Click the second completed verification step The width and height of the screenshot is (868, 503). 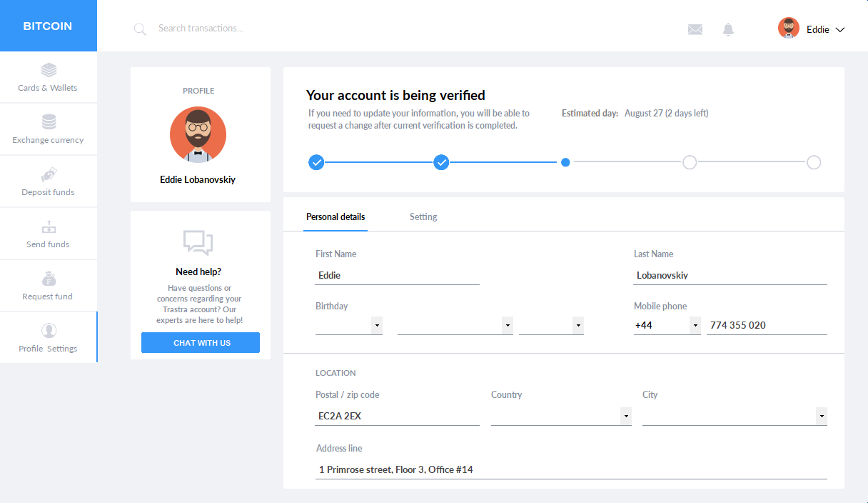442,162
